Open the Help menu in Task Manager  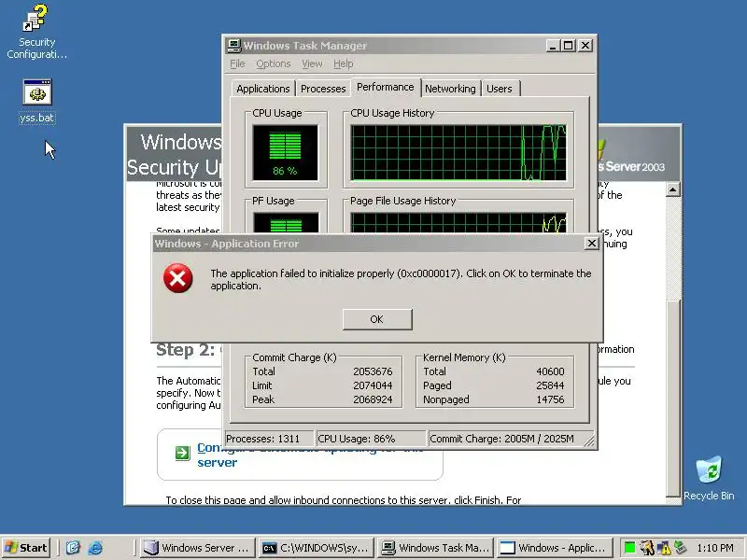[343, 63]
